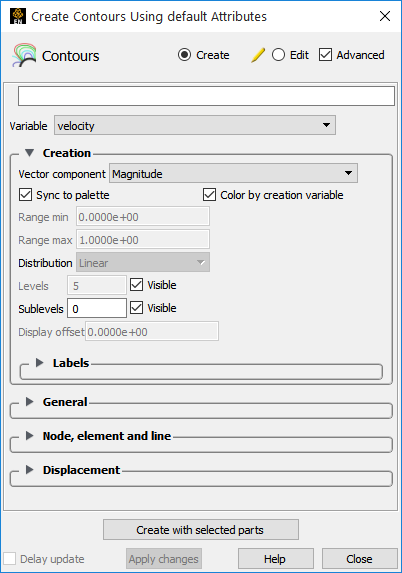Expand the Displacement section
402x573 pixels.
(x=30, y=470)
